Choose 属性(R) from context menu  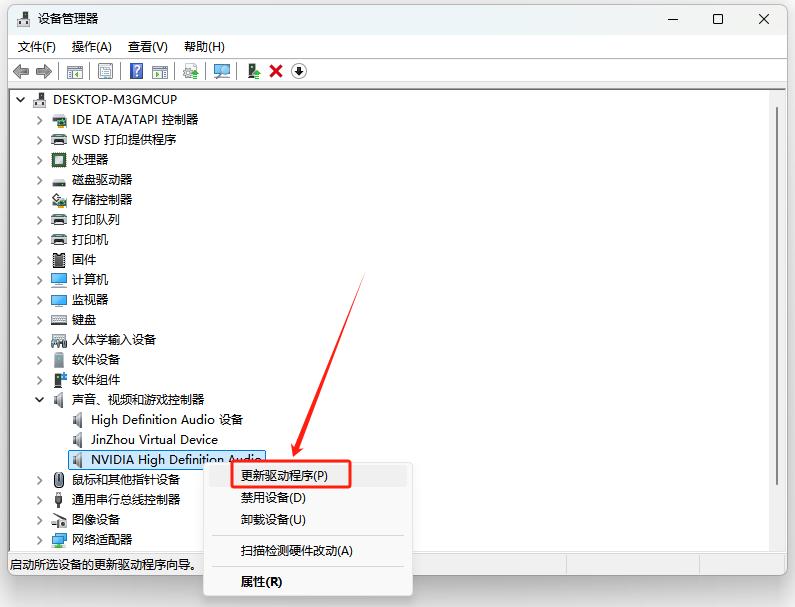tap(308, 582)
